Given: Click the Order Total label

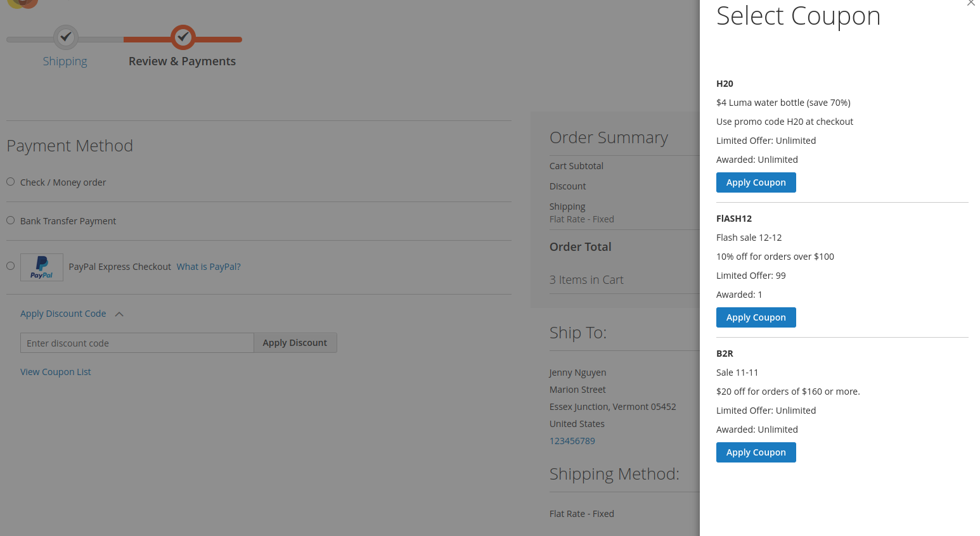Looking at the screenshot, I should [x=581, y=247].
